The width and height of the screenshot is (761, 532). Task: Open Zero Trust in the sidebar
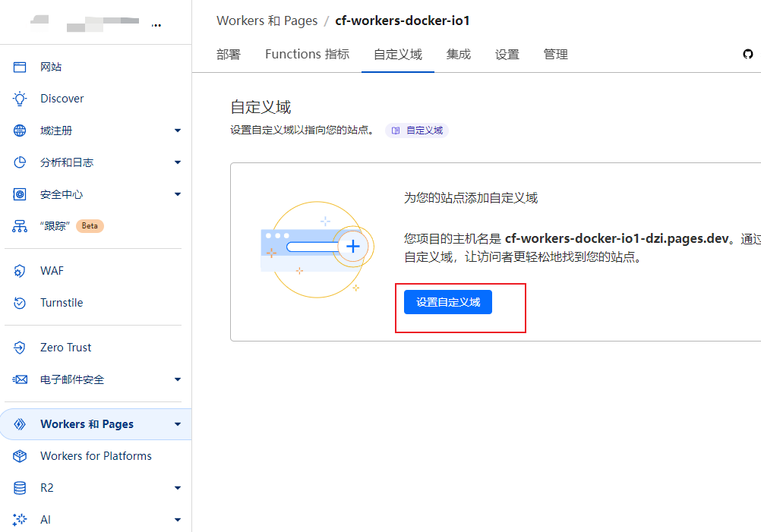65,348
